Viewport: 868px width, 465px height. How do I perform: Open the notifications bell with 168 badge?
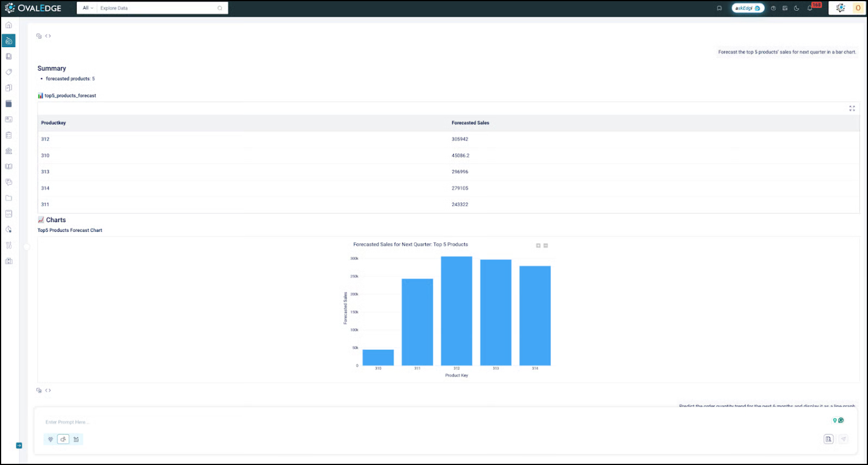pos(810,8)
